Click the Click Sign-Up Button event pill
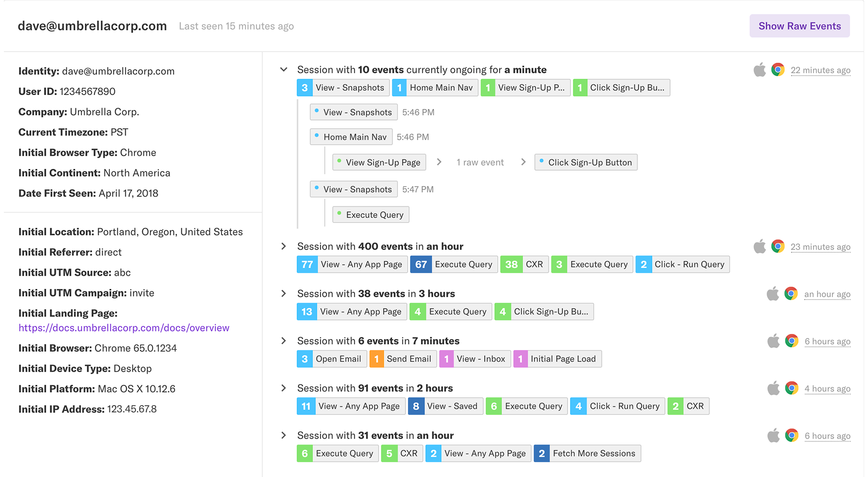Image resolution: width=868 pixels, height=477 pixels. point(586,162)
